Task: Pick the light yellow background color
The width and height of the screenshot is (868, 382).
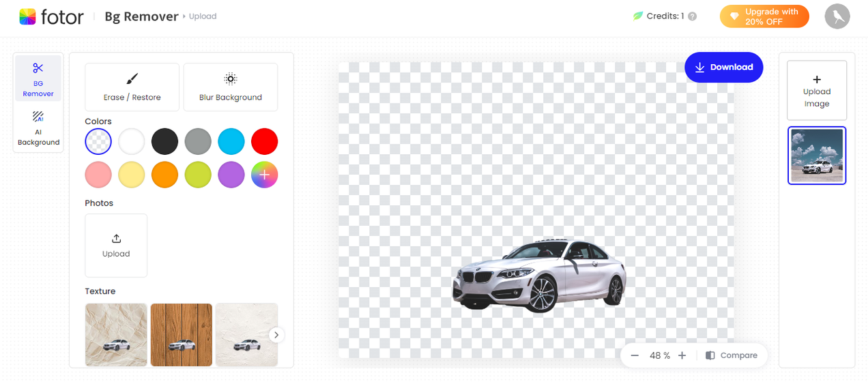Action: [x=132, y=175]
